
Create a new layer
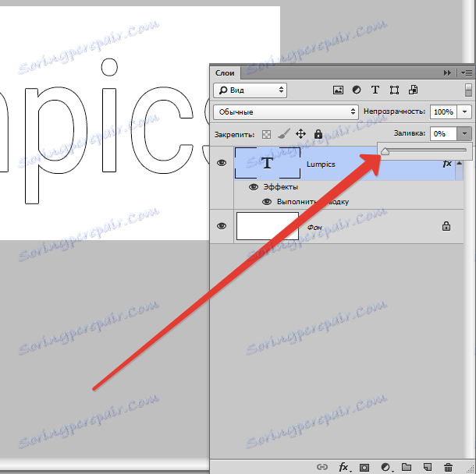tap(428, 467)
